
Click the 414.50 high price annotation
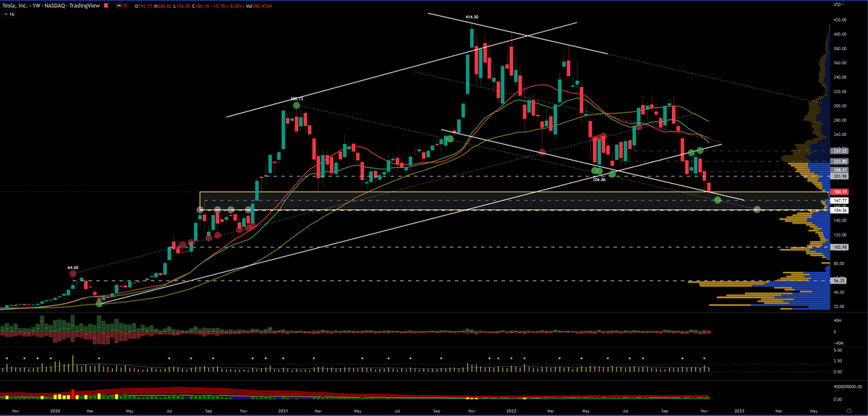point(473,17)
